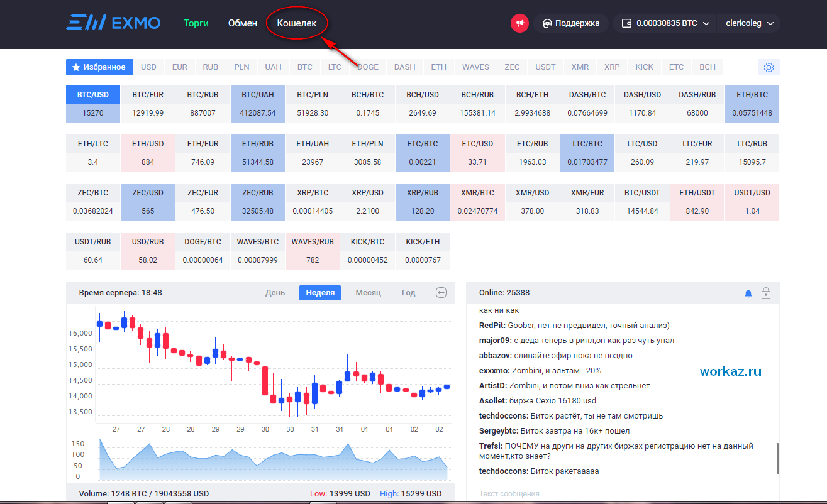
Task: Switch to USD currency tab
Action: coord(149,67)
